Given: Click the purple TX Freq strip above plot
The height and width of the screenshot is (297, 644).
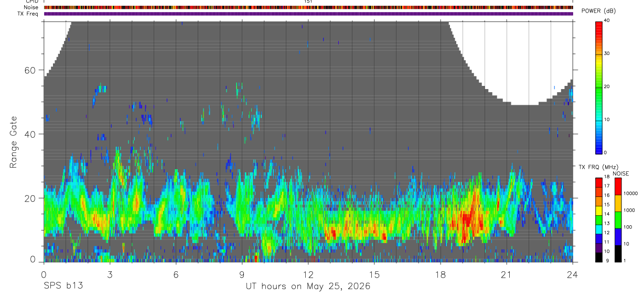Looking at the screenshot, I should 308,14.
